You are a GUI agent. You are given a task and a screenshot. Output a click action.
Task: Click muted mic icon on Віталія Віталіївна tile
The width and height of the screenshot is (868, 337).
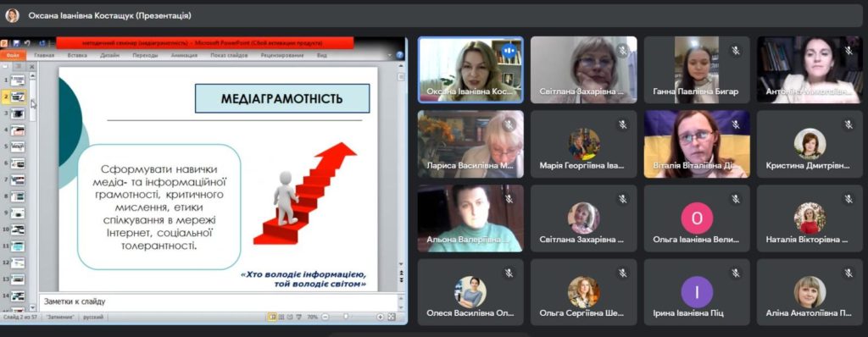(x=736, y=124)
